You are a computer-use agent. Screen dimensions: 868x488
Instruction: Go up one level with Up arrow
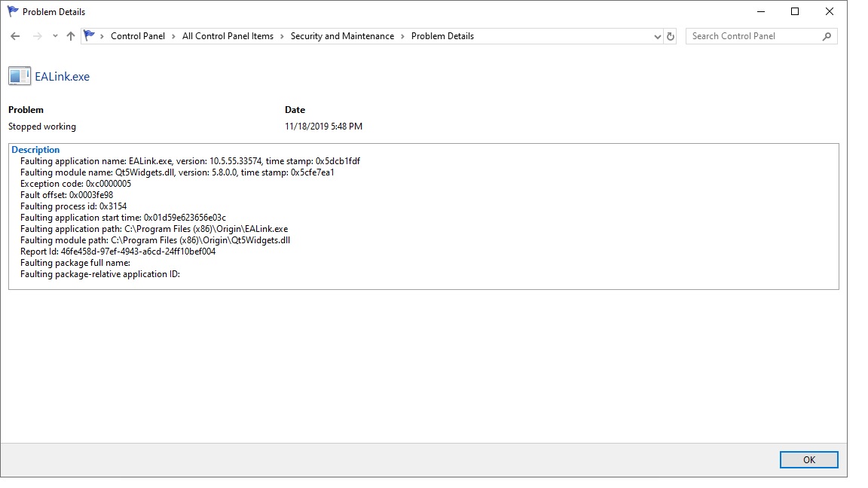(x=71, y=36)
